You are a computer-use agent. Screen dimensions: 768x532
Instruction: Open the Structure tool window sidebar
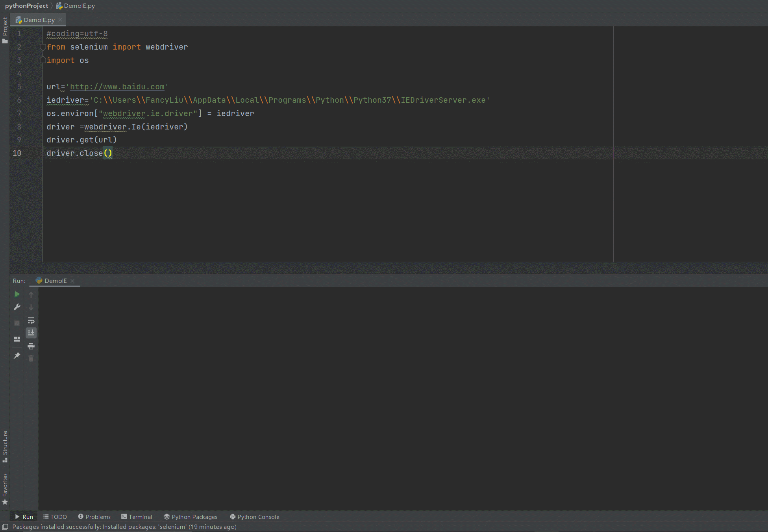[x=5, y=447]
